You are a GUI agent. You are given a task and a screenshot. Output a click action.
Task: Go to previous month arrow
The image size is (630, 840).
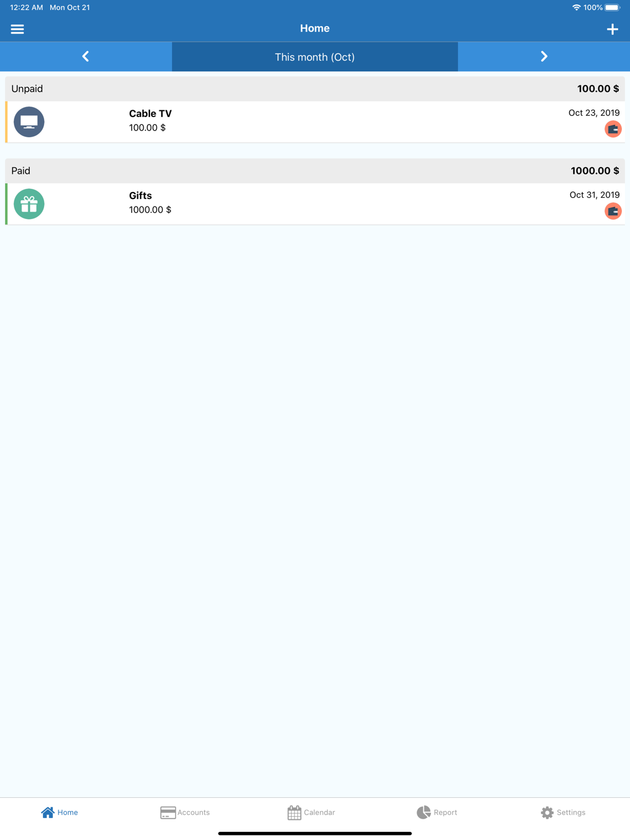pos(86,57)
